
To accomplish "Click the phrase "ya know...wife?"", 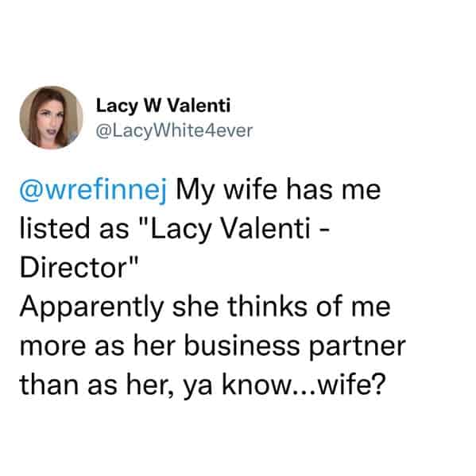I will [284, 385].
